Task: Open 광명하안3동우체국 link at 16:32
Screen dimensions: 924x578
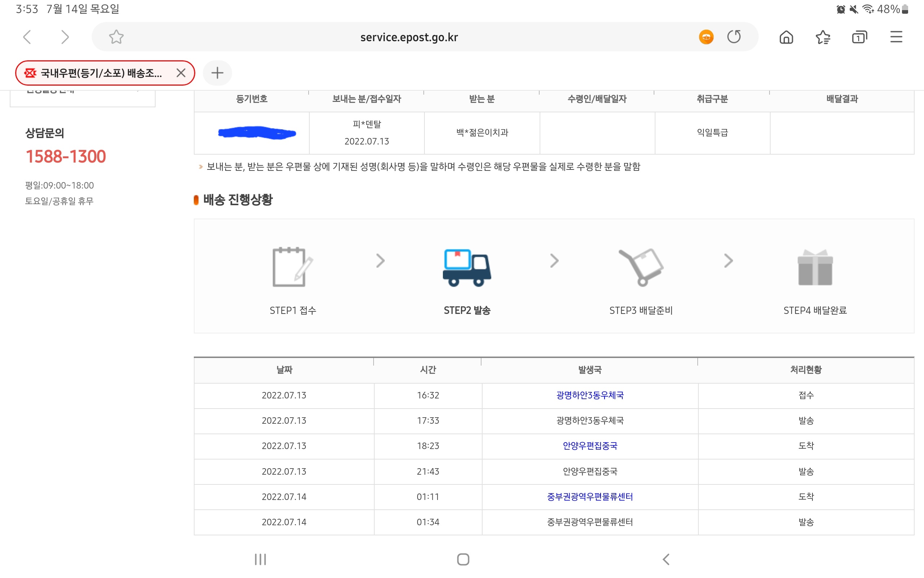Action: point(590,395)
